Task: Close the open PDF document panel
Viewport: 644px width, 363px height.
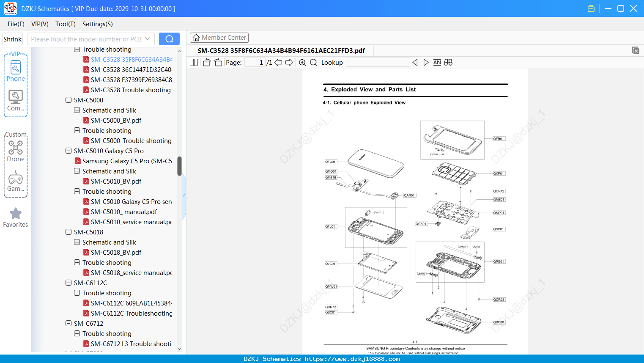Action: [x=636, y=50]
